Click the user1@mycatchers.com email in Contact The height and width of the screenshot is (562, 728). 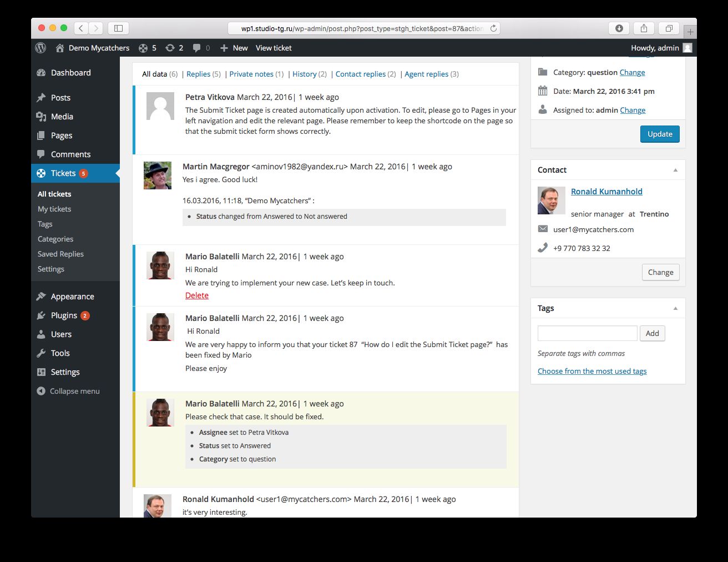593,229
